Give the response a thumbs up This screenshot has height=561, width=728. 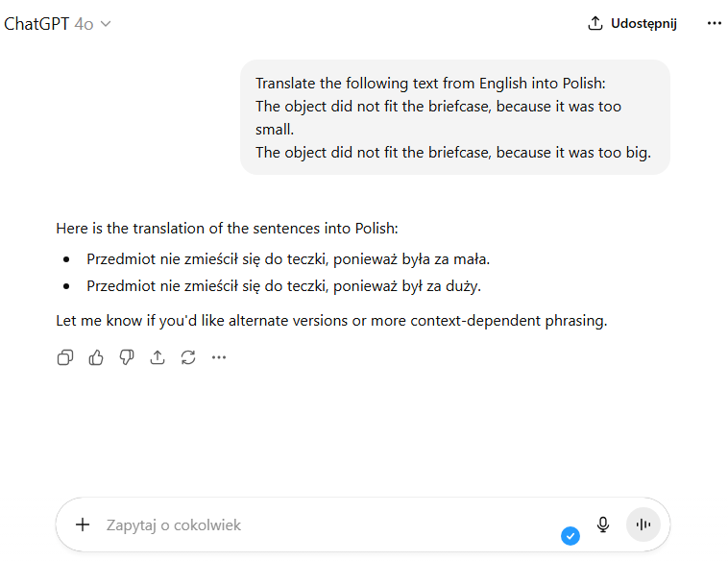[x=96, y=357]
